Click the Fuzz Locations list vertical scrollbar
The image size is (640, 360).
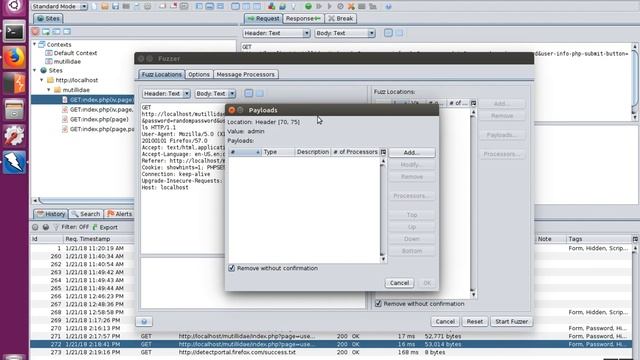[473, 203]
